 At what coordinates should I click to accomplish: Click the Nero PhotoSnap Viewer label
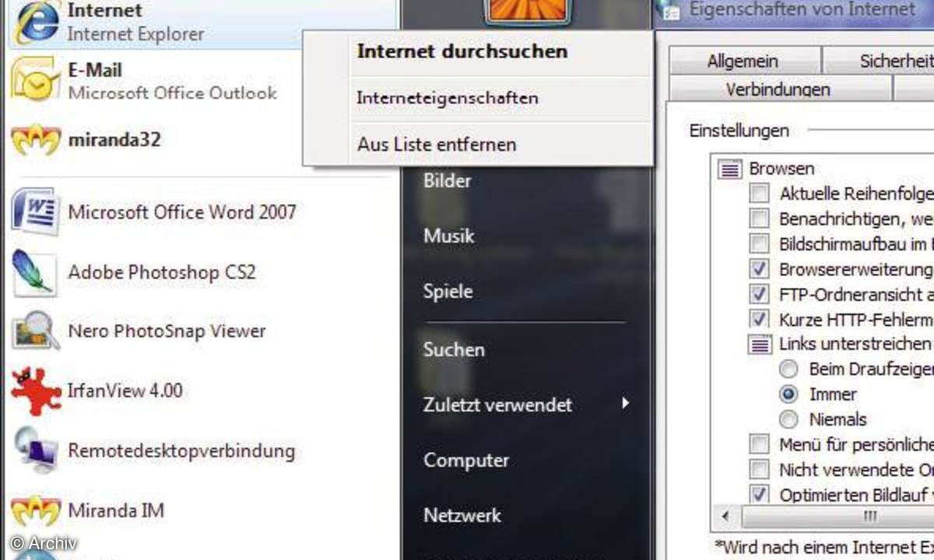tap(167, 331)
